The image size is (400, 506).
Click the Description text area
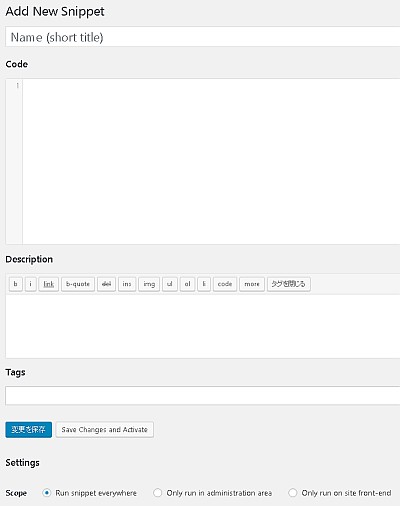(x=203, y=326)
